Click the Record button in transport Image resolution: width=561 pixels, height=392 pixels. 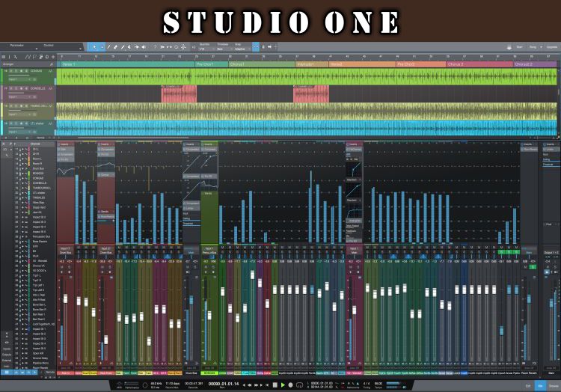pos(290,385)
